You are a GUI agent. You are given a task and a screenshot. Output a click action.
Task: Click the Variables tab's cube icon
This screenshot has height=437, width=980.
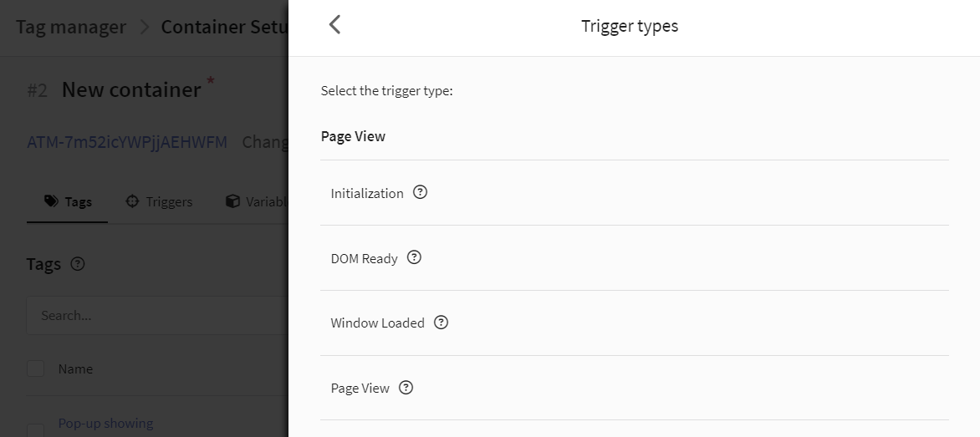click(x=232, y=201)
